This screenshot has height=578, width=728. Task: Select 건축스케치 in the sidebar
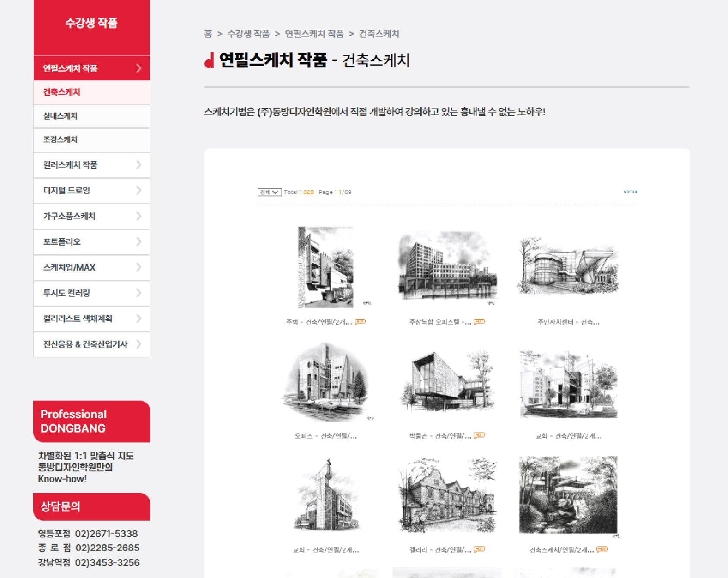[92, 92]
